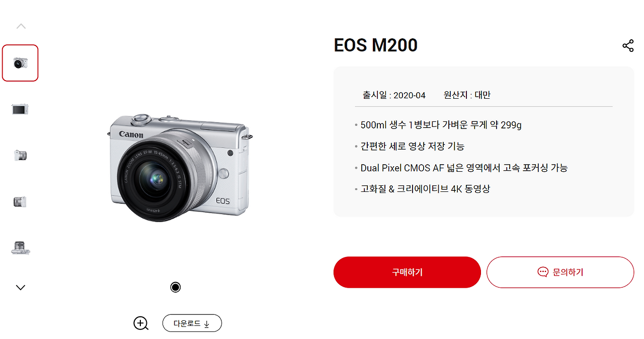The height and width of the screenshot is (339, 644).
Task: Select the selected front-view camera thumbnail
Action: [20, 63]
